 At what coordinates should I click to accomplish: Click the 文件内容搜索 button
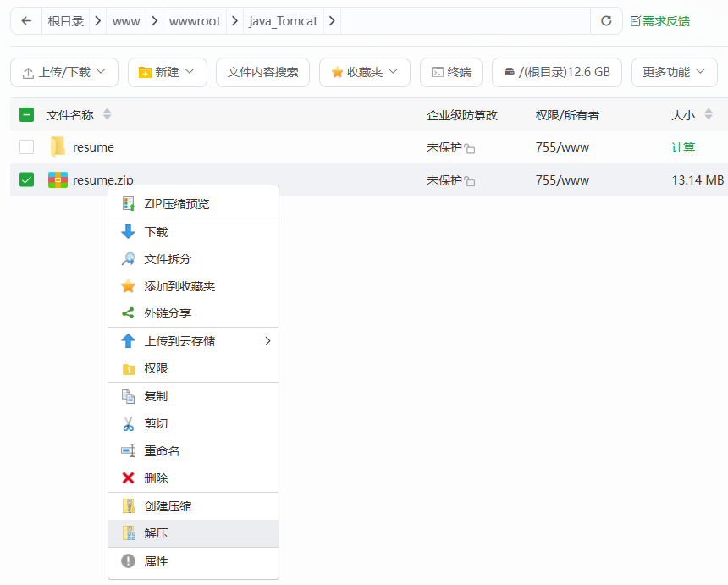tap(265, 72)
